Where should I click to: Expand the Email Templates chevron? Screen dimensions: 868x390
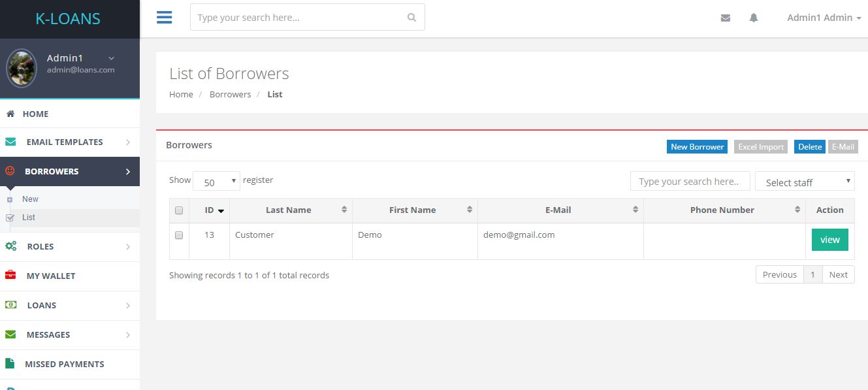pos(127,142)
